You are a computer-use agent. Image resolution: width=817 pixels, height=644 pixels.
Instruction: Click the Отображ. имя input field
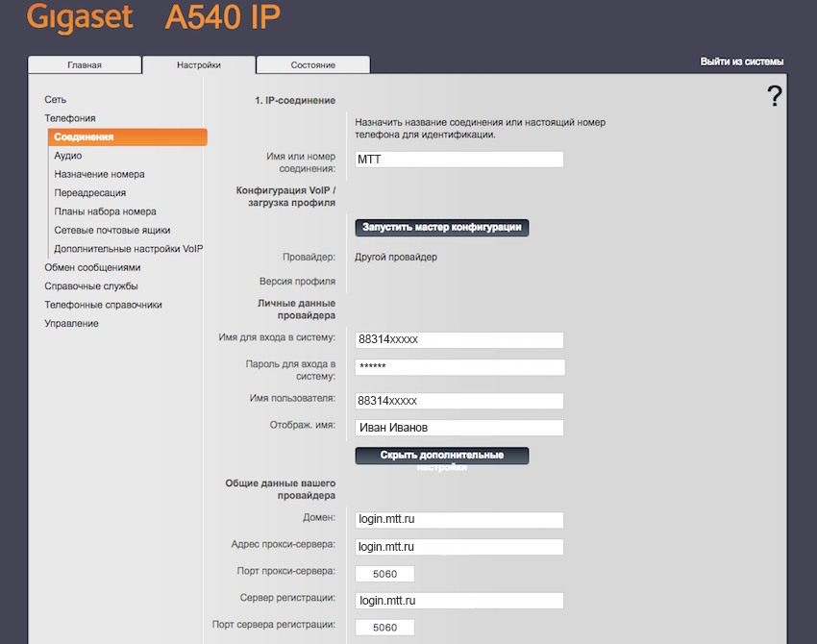pyautogui.click(x=458, y=428)
